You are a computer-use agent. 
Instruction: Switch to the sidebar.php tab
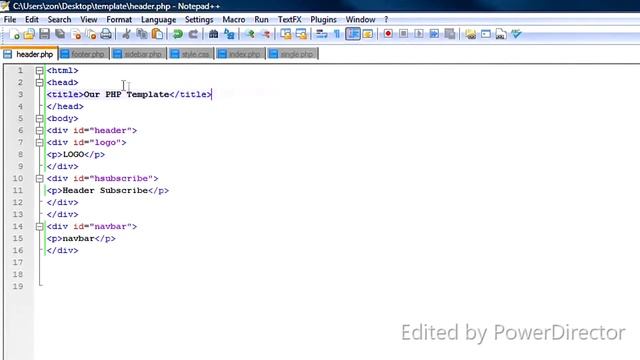138,54
